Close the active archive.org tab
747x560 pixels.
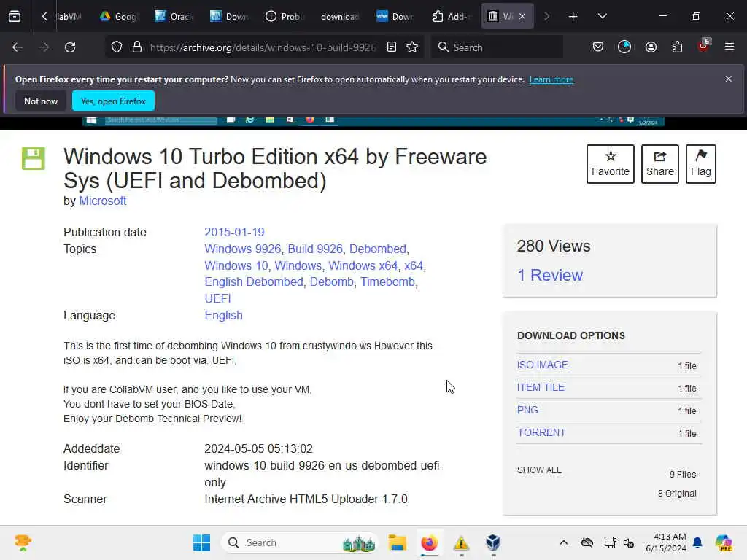tap(522, 17)
